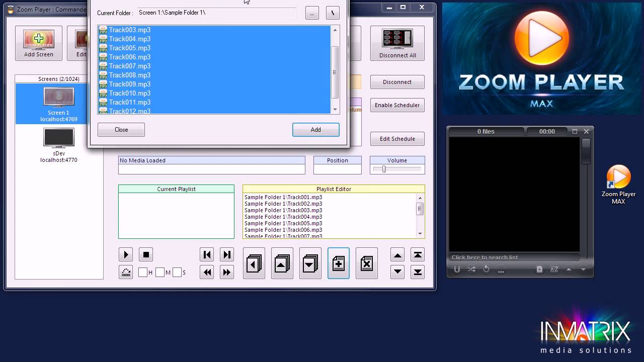
Task: Move playlist item to the bottom
Action: [418, 272]
